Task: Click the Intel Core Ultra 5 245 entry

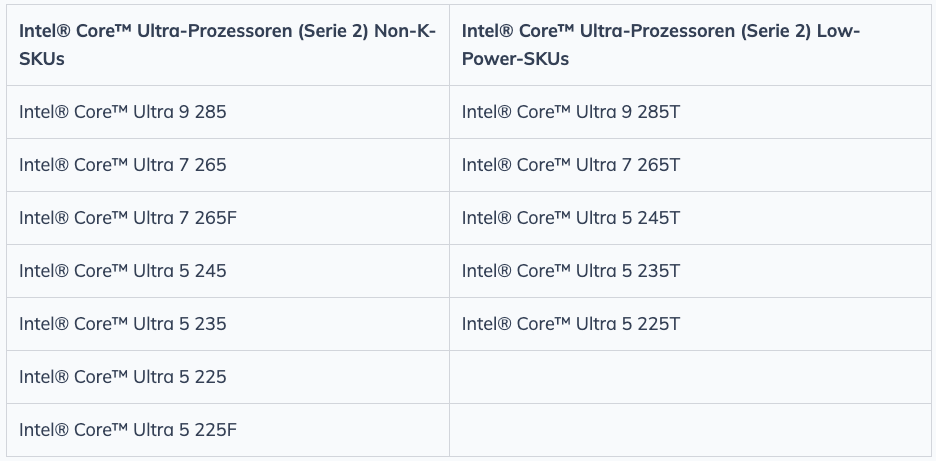Action: (122, 271)
